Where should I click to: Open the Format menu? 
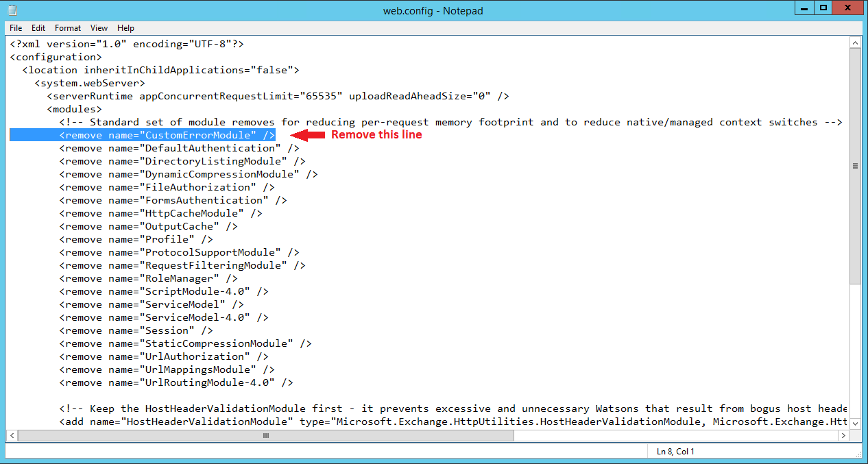tap(67, 28)
